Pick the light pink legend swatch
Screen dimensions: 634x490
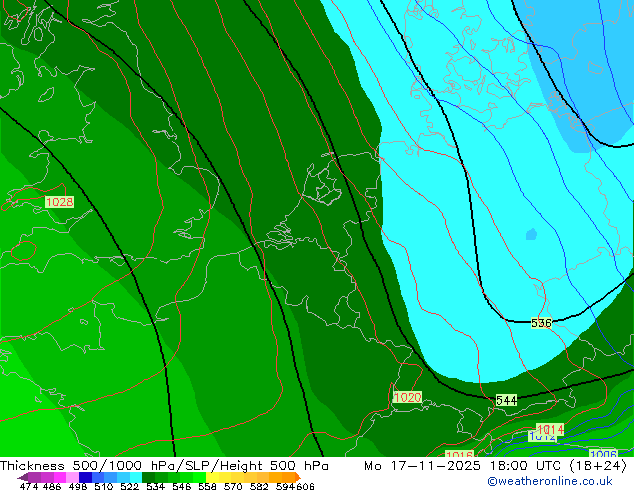tap(72, 477)
